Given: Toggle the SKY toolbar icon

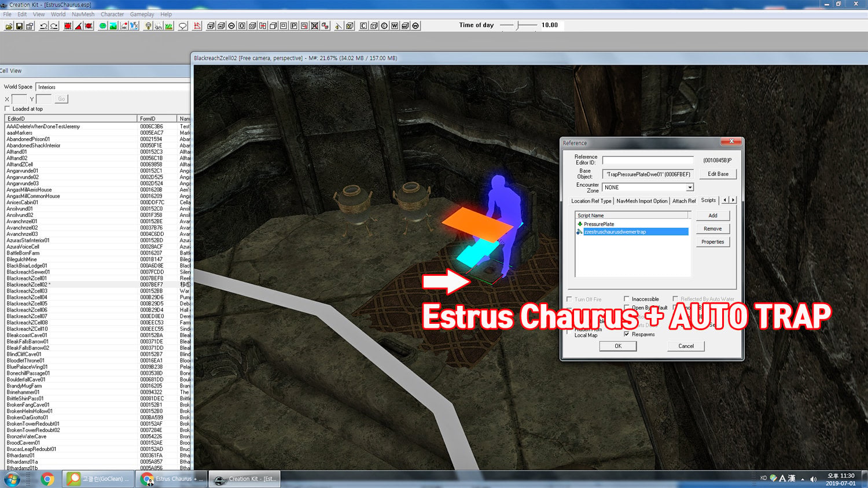Looking at the screenshot, I should pyautogui.click(x=158, y=26).
